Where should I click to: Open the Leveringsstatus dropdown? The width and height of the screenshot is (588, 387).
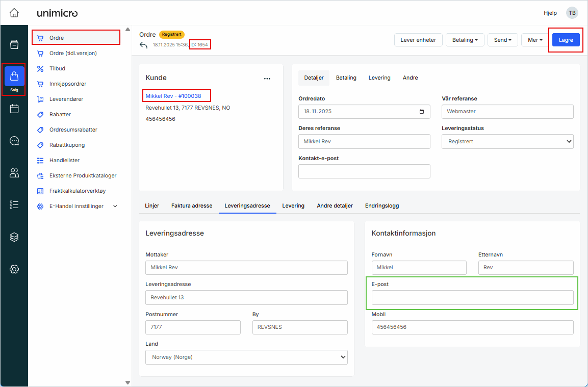[x=507, y=142]
